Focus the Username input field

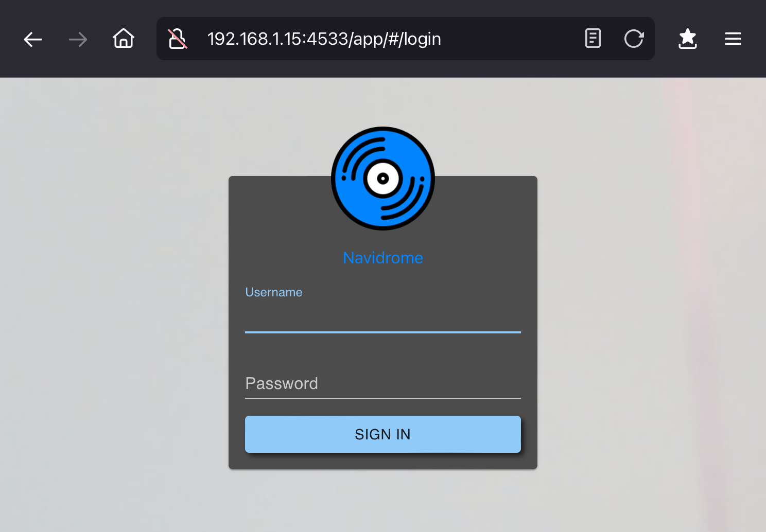[x=382, y=319]
